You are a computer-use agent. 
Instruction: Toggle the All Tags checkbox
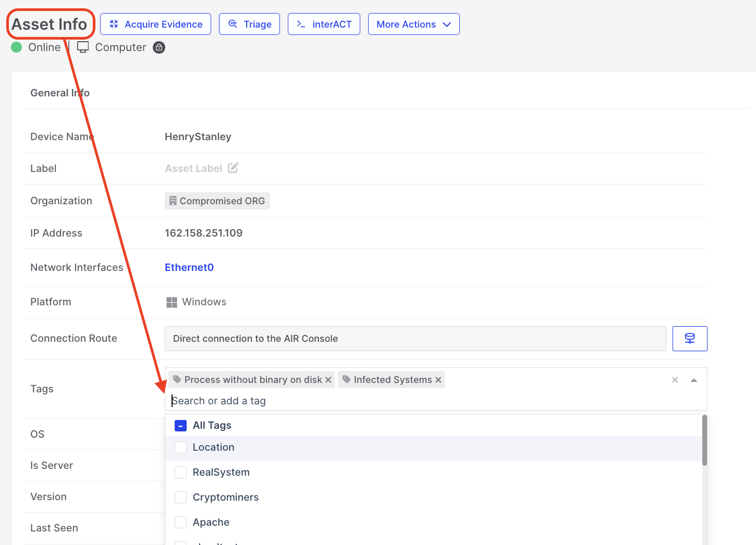pos(180,426)
